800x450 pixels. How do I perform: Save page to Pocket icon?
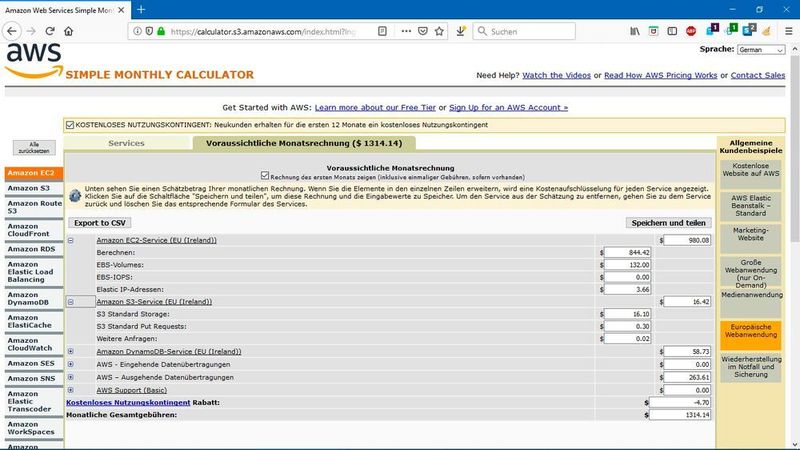click(423, 31)
